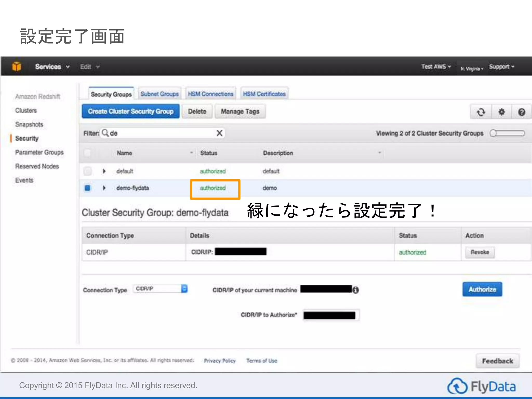Click the default group name
This screenshot has height=399, width=532.
125,171
